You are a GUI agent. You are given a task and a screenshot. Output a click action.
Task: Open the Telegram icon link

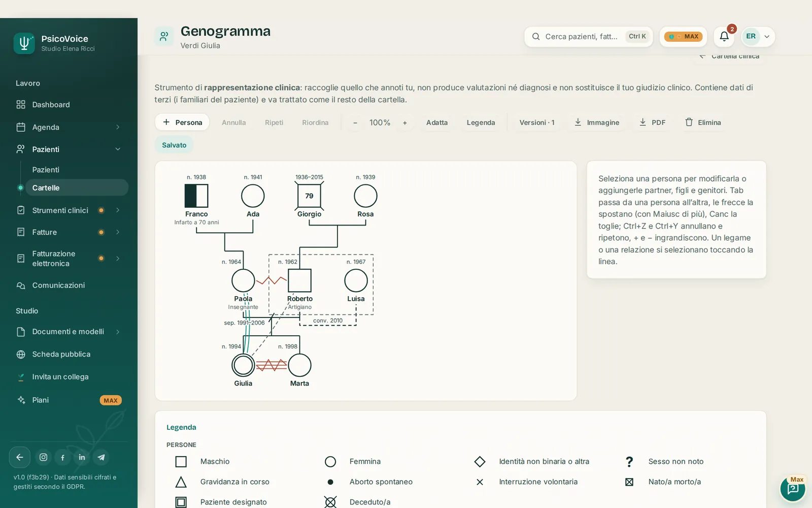101,457
